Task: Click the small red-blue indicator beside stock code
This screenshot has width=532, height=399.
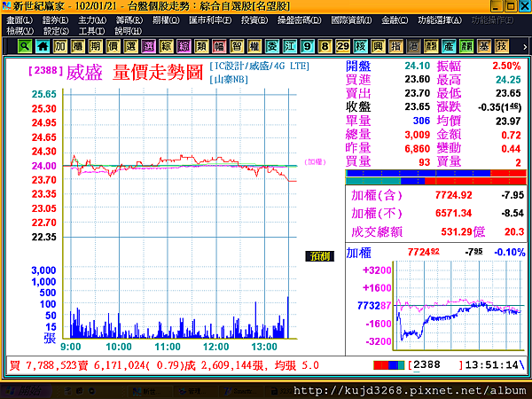Action: pyautogui.click(x=389, y=365)
